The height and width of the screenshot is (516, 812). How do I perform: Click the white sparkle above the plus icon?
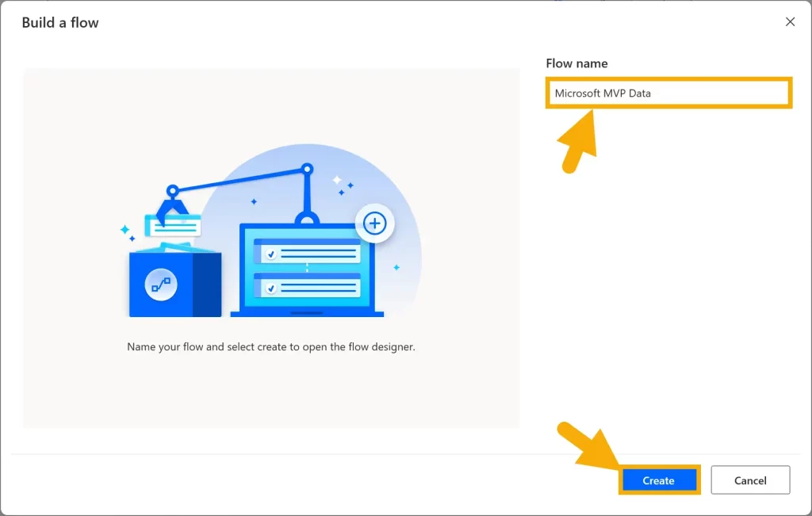coord(336,180)
